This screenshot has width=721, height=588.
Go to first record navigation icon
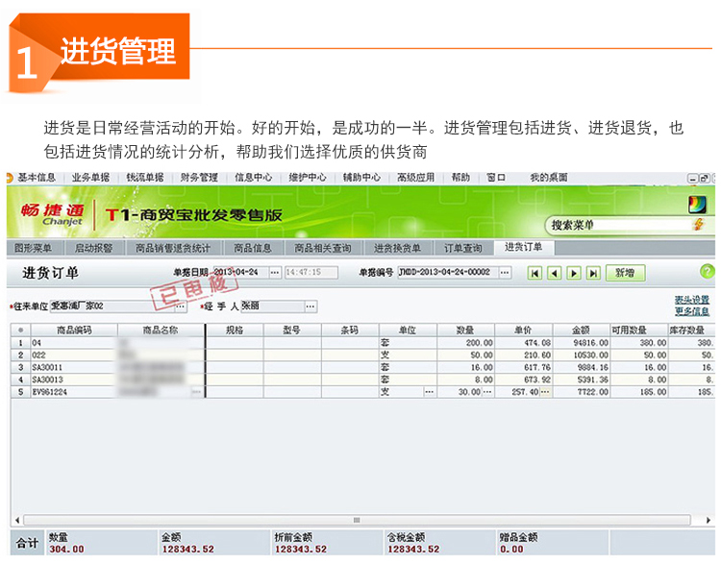click(x=535, y=273)
